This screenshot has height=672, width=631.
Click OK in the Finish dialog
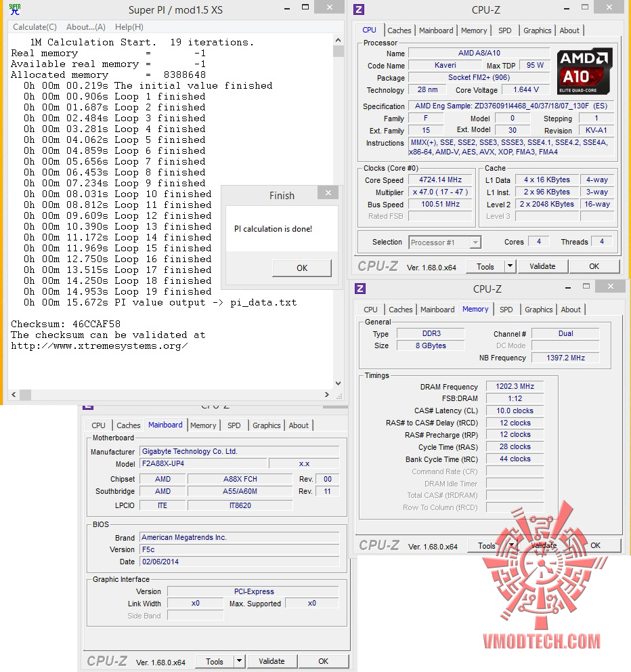point(302,268)
